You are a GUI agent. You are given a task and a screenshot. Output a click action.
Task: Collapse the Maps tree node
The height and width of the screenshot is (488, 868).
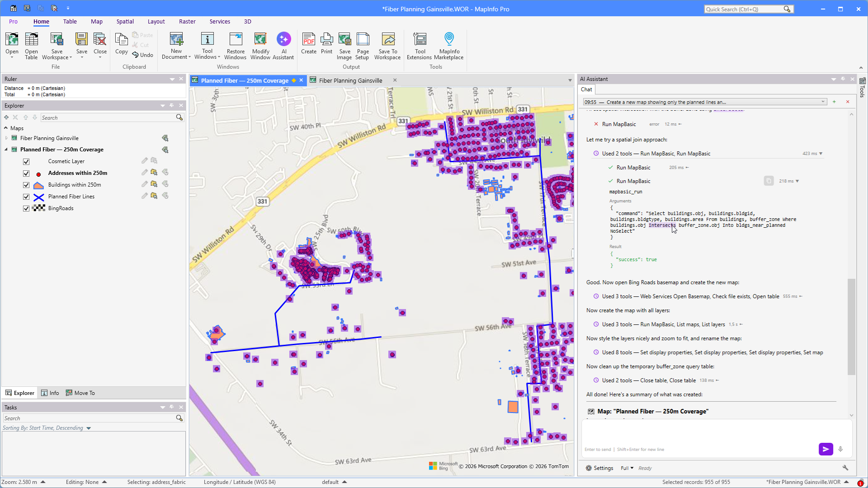tap(6, 128)
